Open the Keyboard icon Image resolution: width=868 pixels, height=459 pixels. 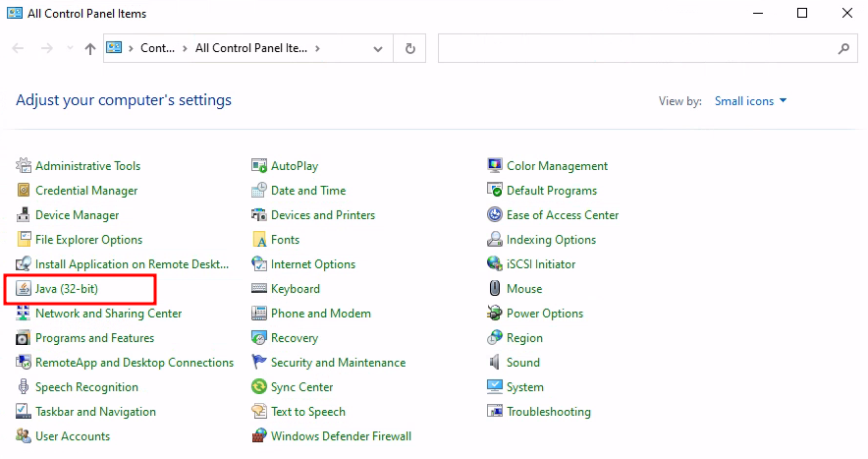[x=259, y=289]
